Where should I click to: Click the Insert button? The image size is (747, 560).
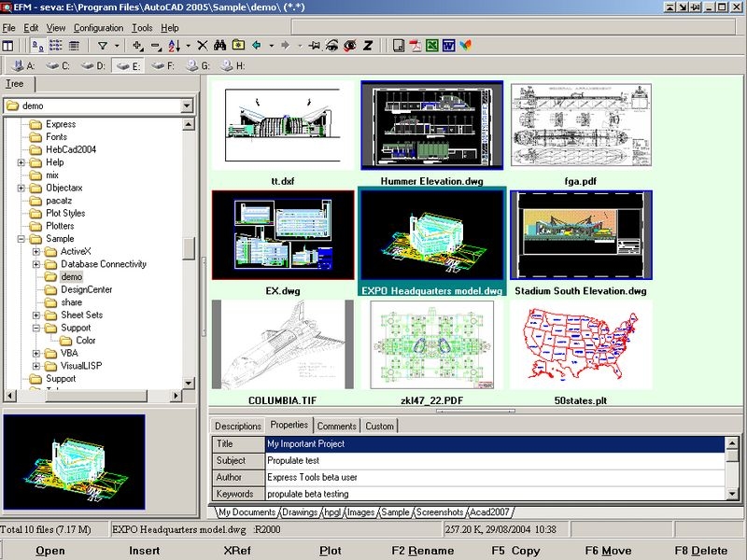click(145, 551)
